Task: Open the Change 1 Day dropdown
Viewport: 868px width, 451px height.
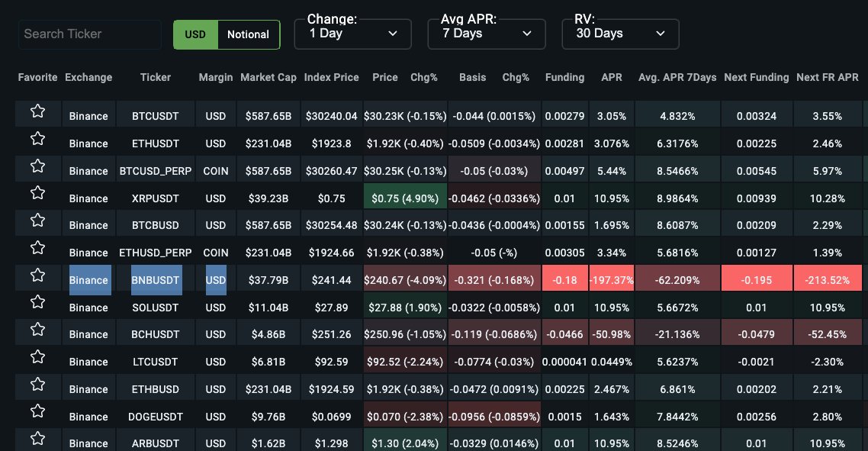Action: click(352, 34)
